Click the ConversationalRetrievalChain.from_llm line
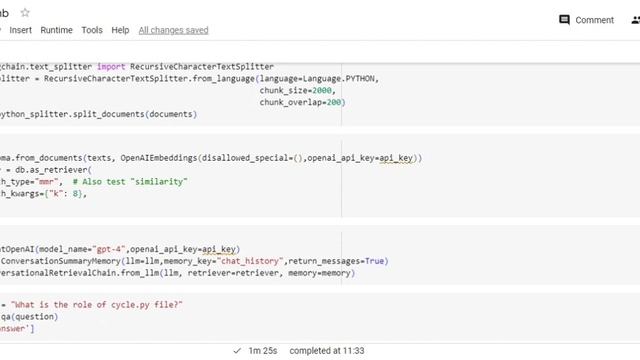This screenshot has height=360, width=640. tap(178, 273)
